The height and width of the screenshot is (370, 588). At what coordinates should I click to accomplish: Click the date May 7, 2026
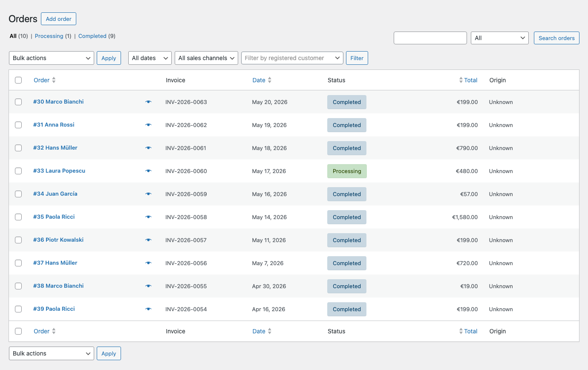click(x=268, y=263)
